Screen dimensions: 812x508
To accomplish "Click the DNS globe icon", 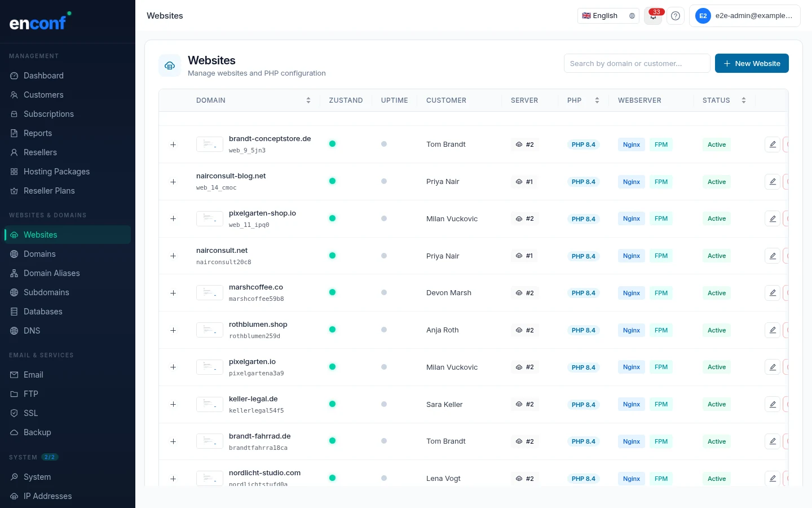I will [14, 331].
